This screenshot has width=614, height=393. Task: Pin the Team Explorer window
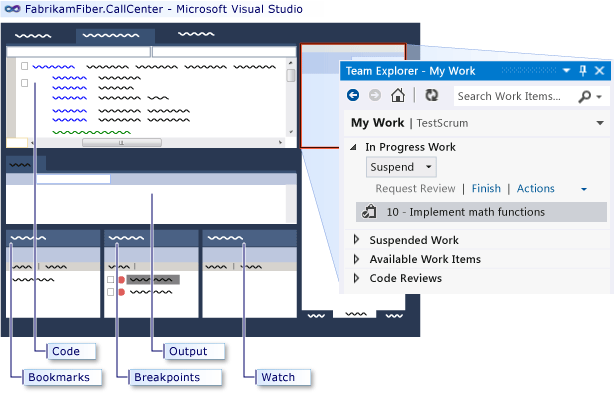click(583, 71)
